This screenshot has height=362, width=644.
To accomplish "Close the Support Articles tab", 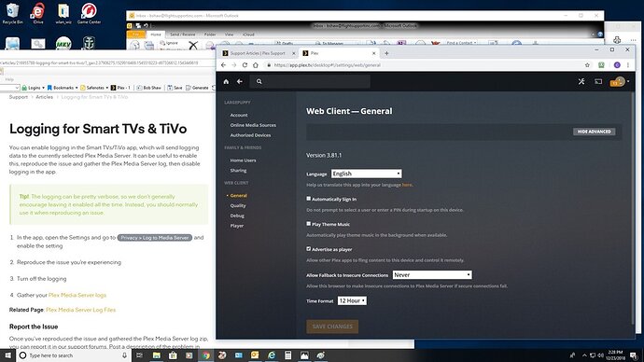I will tap(294, 53).
